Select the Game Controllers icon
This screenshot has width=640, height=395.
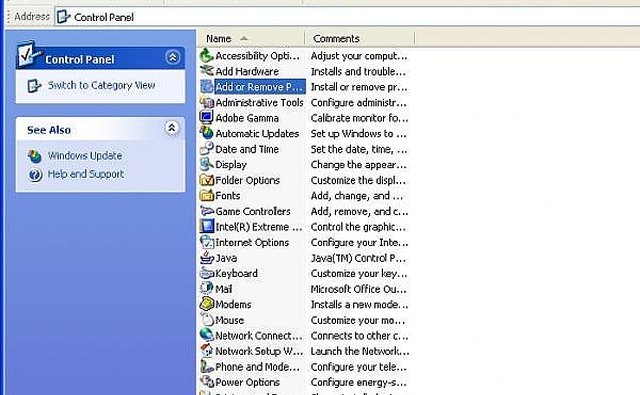207,211
